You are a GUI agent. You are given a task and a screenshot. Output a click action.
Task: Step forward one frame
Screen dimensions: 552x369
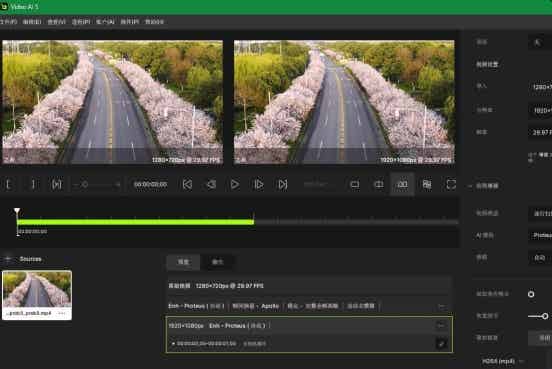259,184
